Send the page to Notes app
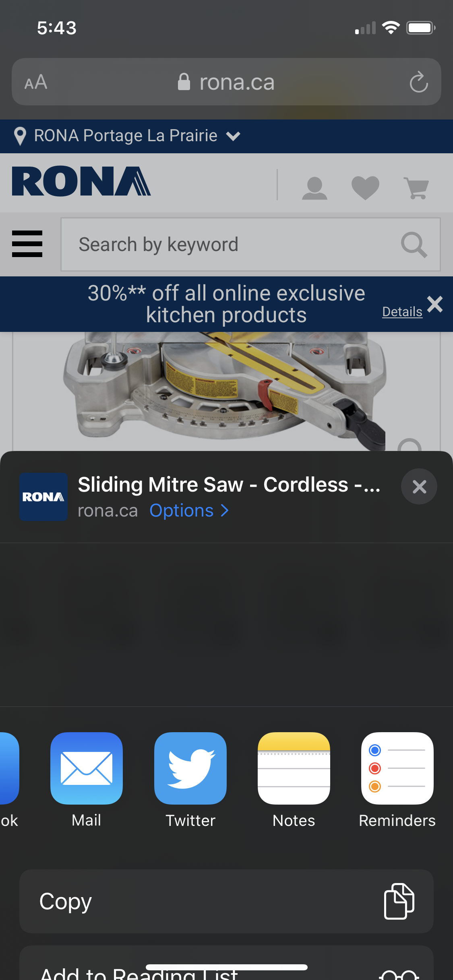 294,768
